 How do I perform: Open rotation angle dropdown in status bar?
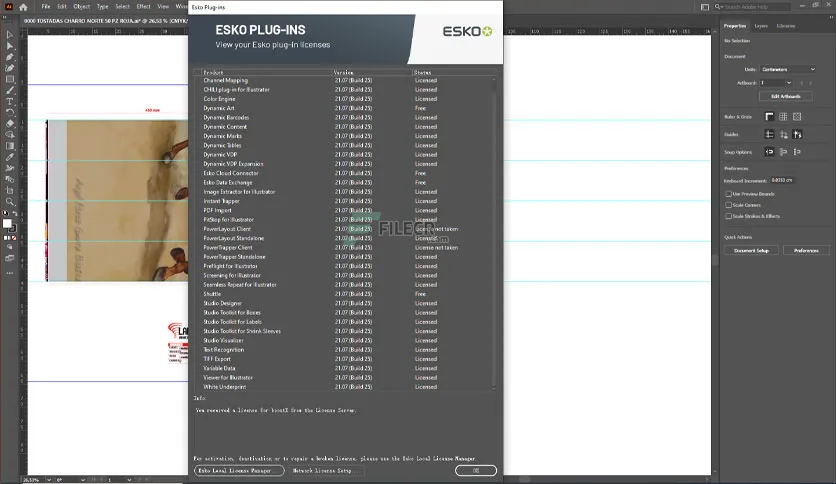point(82,480)
